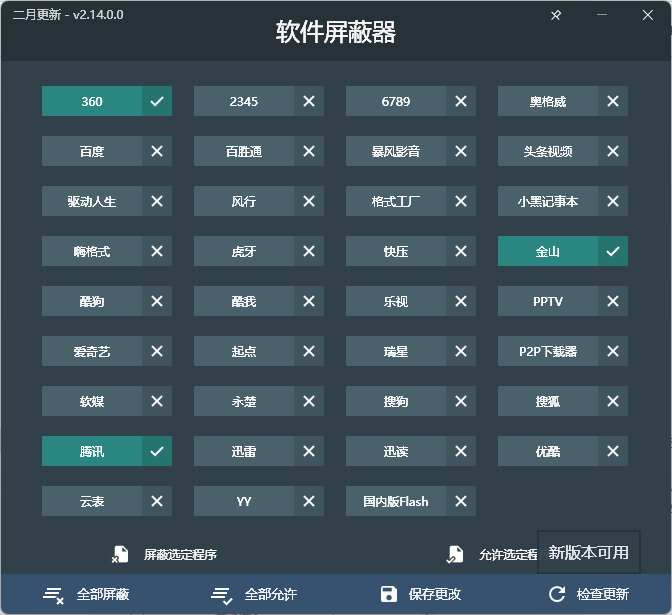Click the X icon next to PPTV
This screenshot has height=615, width=672.
pyautogui.click(x=613, y=301)
